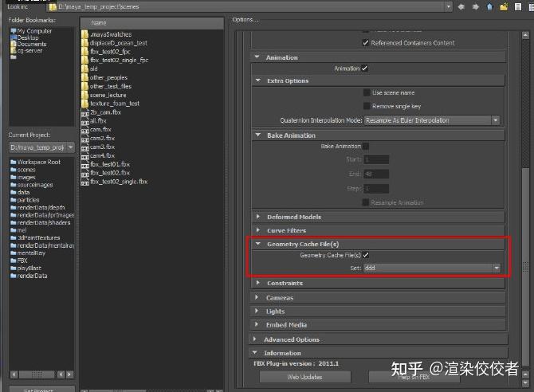This screenshot has height=392, width=534.
Task: Enable Use scene name checkbox
Action: tap(367, 92)
